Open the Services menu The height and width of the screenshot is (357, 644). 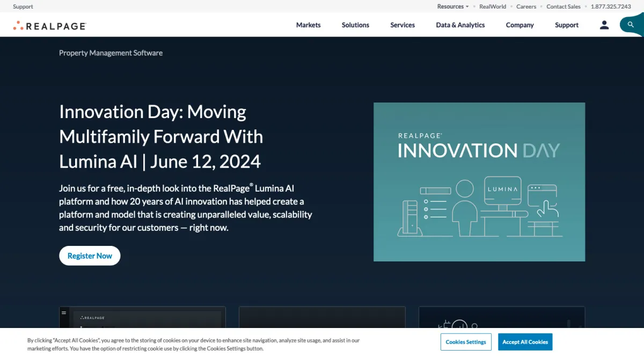point(402,25)
